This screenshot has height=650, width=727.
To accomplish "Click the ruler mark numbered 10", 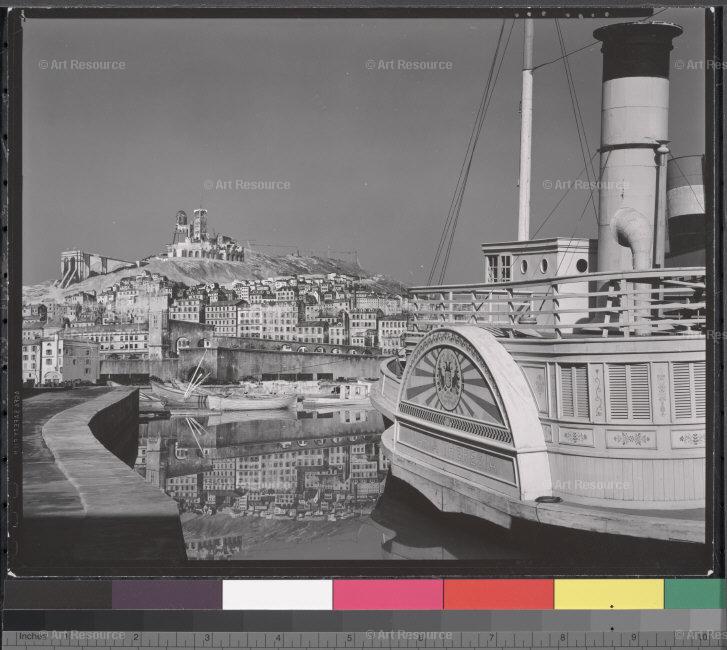I will (703, 637).
